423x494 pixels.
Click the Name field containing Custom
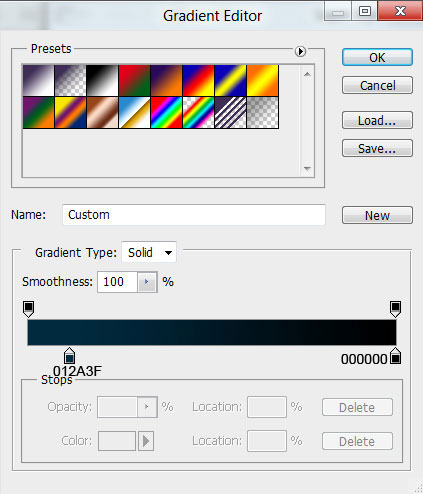194,215
